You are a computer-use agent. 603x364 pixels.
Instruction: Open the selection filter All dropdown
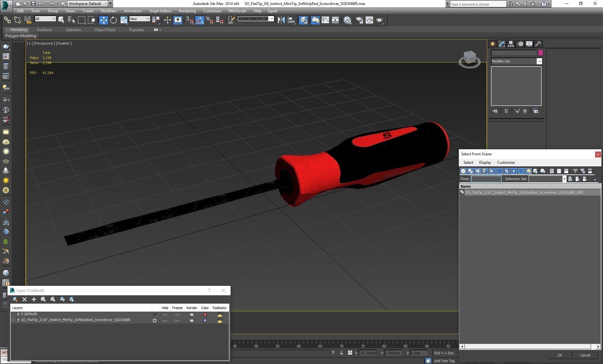click(x=45, y=19)
